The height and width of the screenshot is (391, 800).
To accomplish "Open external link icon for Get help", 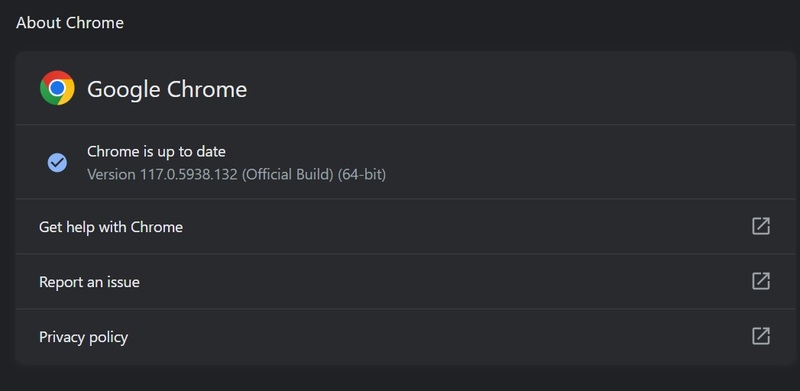I will [x=761, y=226].
